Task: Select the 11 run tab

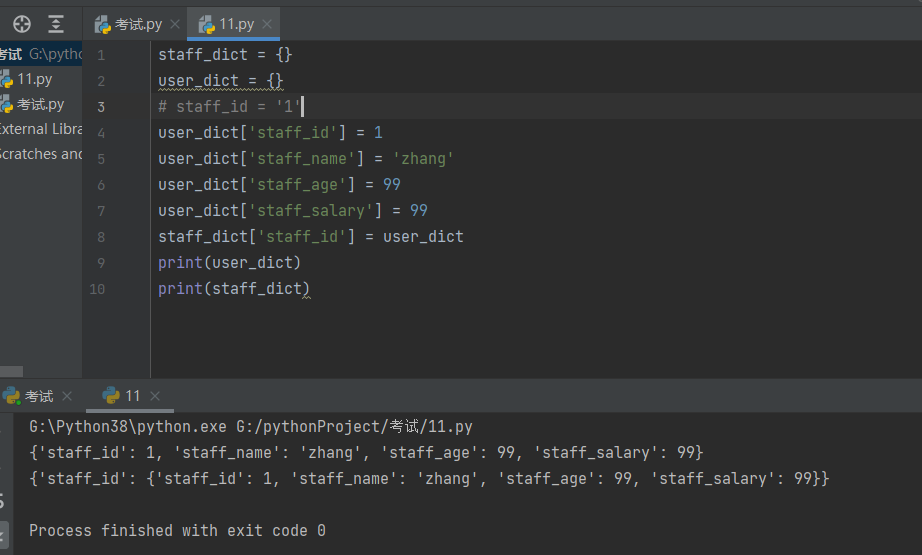Action: 132,396
